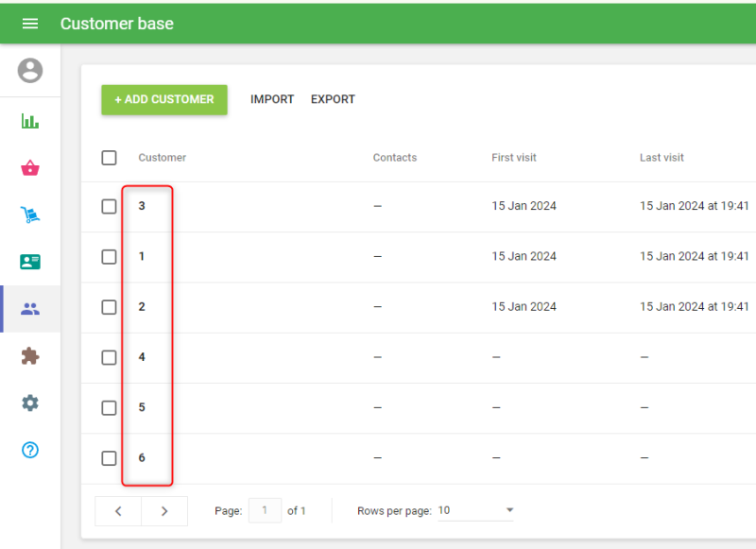Go to the previous page arrow
This screenshot has height=549, width=756.
click(x=118, y=511)
